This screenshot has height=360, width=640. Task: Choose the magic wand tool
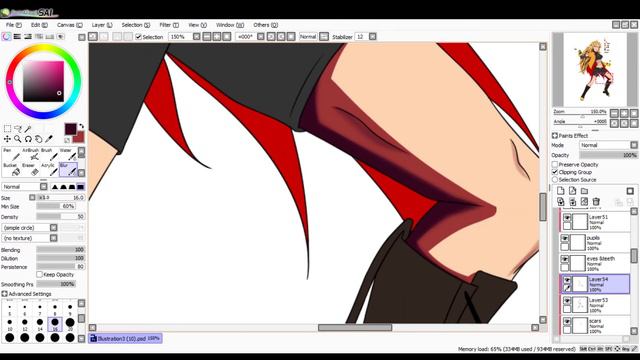point(28,129)
